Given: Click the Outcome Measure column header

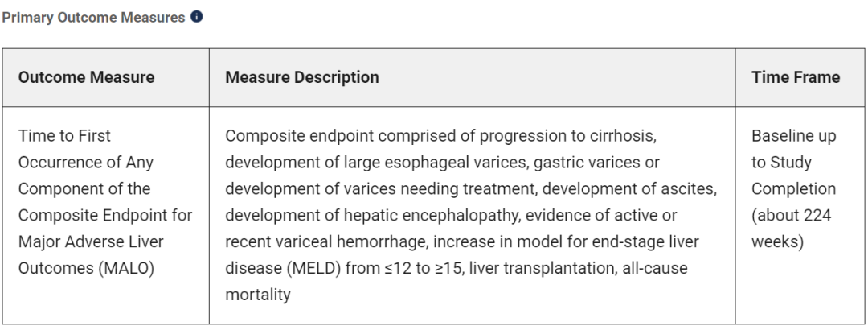Looking at the screenshot, I should click(86, 77).
